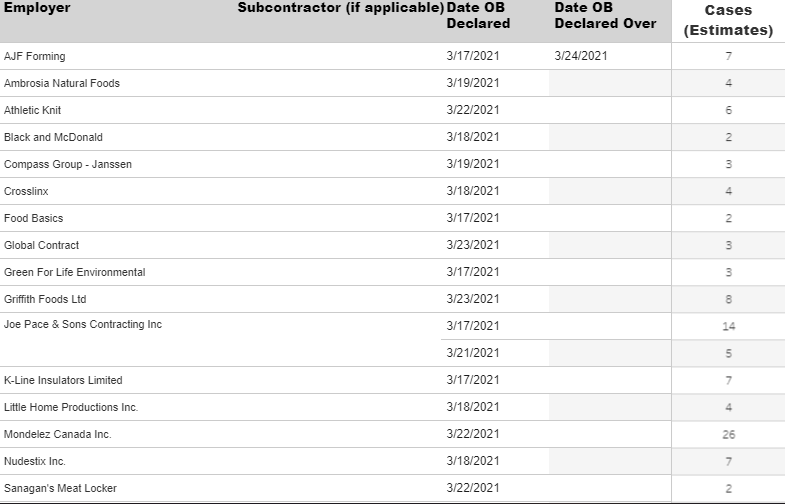This screenshot has height=504, width=785.
Task: Click the 3/24/2021 declared over date
Action: click(581, 56)
